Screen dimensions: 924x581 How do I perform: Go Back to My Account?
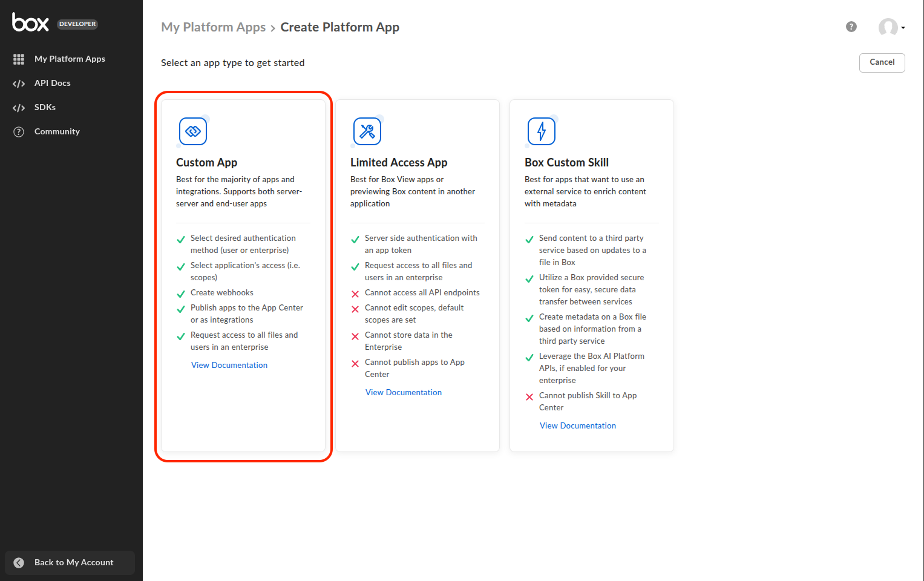point(70,562)
